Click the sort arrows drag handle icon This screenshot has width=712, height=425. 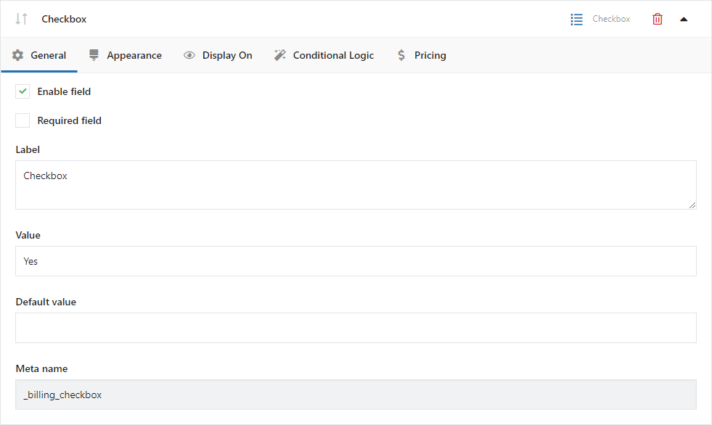[21, 19]
